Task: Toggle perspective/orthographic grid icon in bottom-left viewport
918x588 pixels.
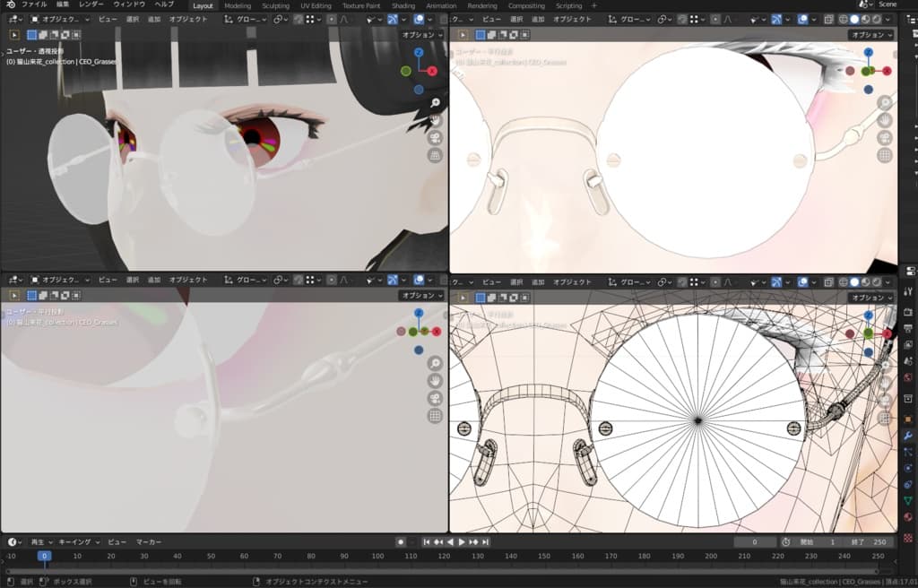Action: [435, 415]
